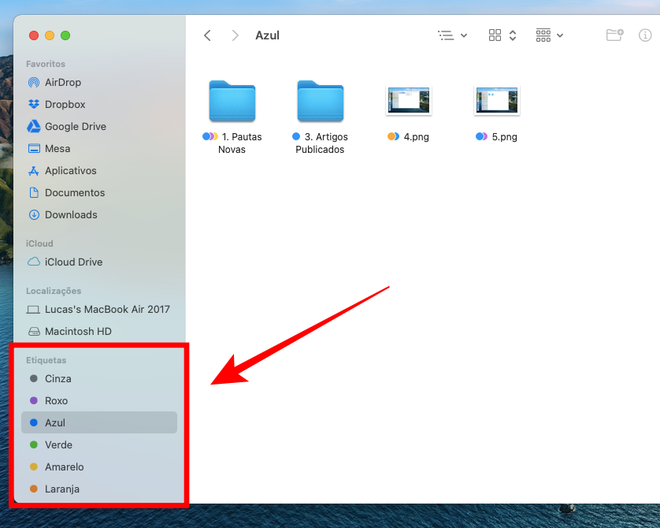Zoom window with the green button
This screenshot has height=528, width=660.
pyautogui.click(x=65, y=35)
